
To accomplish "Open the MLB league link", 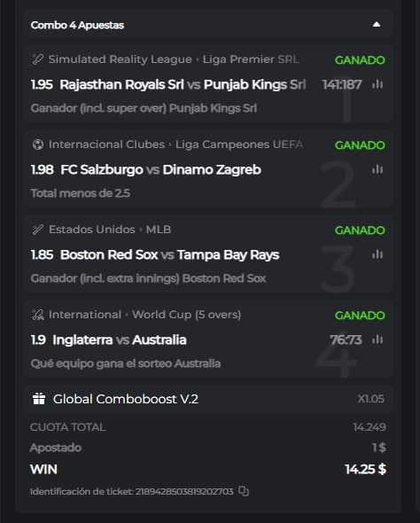I will coord(159,230).
